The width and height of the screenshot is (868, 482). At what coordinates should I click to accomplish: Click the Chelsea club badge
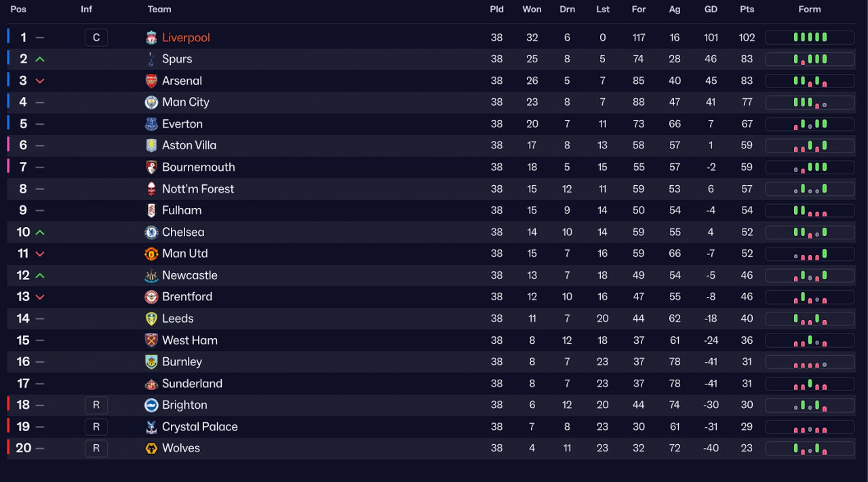point(151,233)
